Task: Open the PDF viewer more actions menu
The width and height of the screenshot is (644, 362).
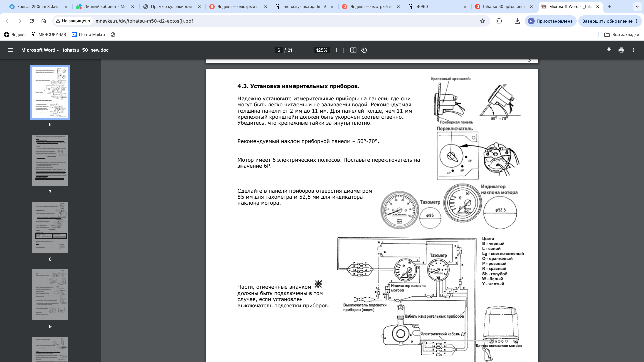Action: [x=633, y=50]
